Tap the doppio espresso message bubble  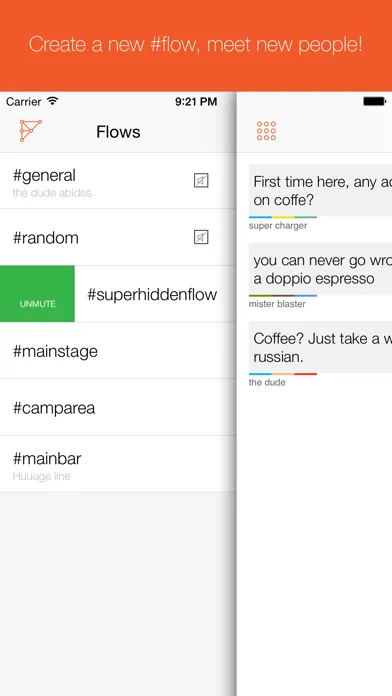pos(320,269)
